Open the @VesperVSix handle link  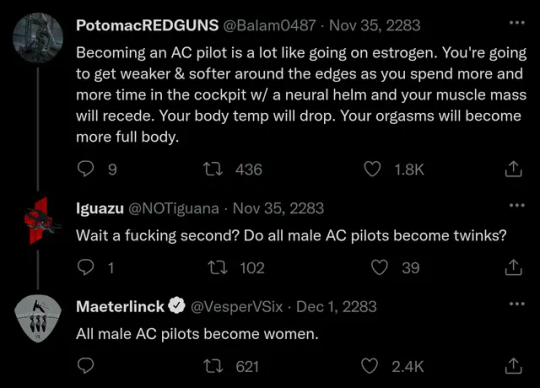click(237, 306)
